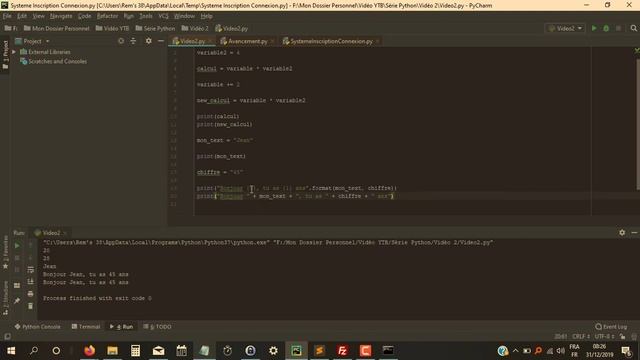Open Run panel settings gear
Image resolution: width=640 pixels, height=360 pixels.
[622, 232]
